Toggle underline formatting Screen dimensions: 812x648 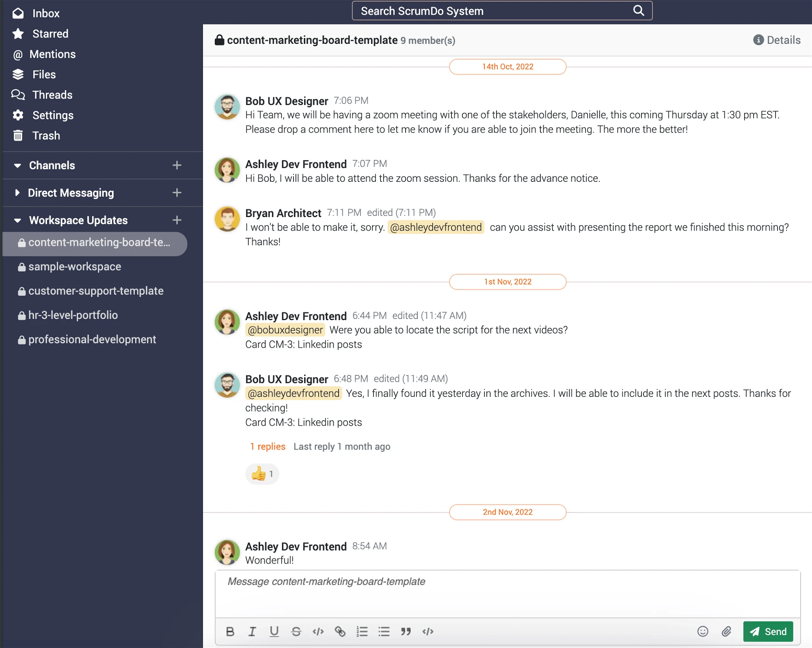tap(274, 631)
